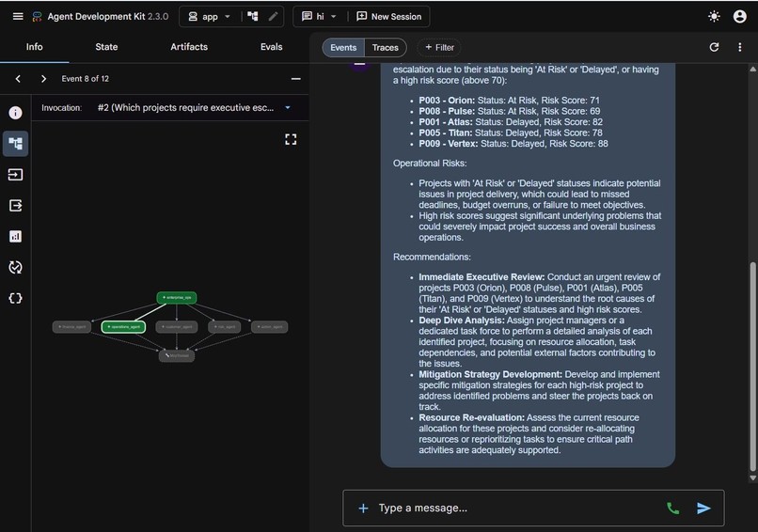758x532 pixels.
Task: Expand the agent graph to fullscreen
Action: pos(291,140)
